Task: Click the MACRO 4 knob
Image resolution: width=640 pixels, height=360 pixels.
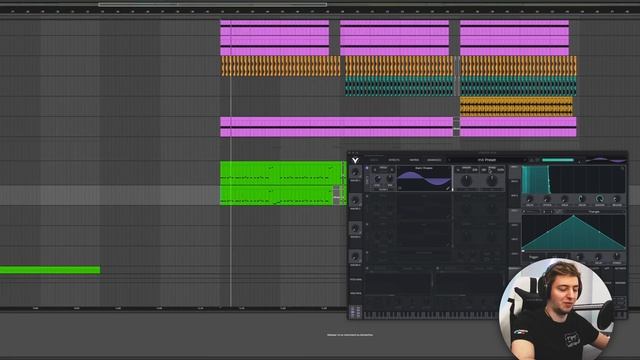Action: [355, 257]
